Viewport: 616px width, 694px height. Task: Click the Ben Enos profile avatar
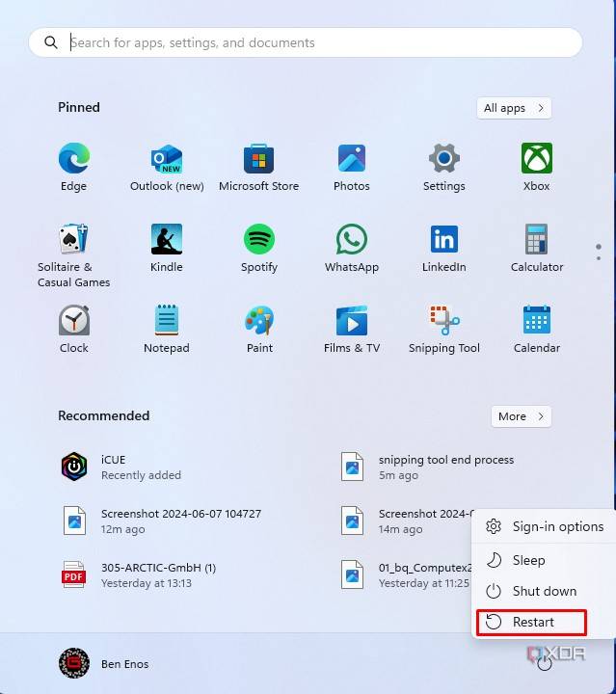[x=74, y=663]
